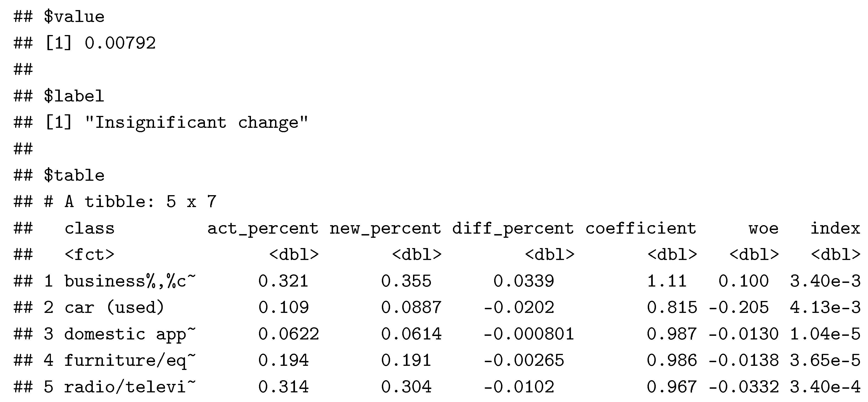Click the truncated business class entry in row 1

[x=130, y=281]
